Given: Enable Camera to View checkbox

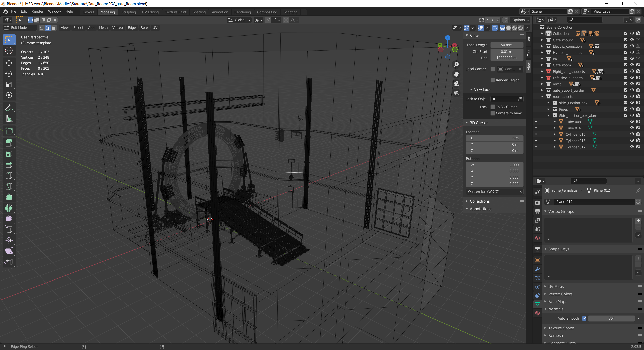Looking at the screenshot, I should pos(493,113).
